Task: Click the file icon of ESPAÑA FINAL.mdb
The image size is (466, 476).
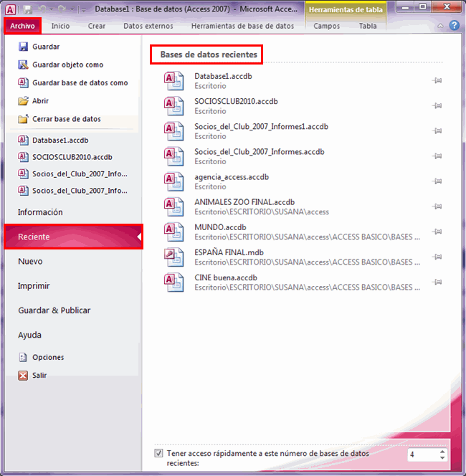Action: click(x=174, y=257)
